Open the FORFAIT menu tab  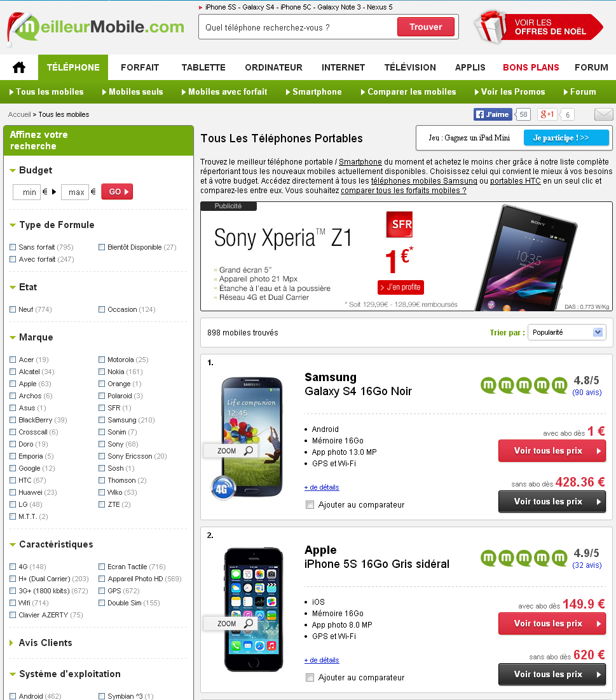click(x=140, y=67)
